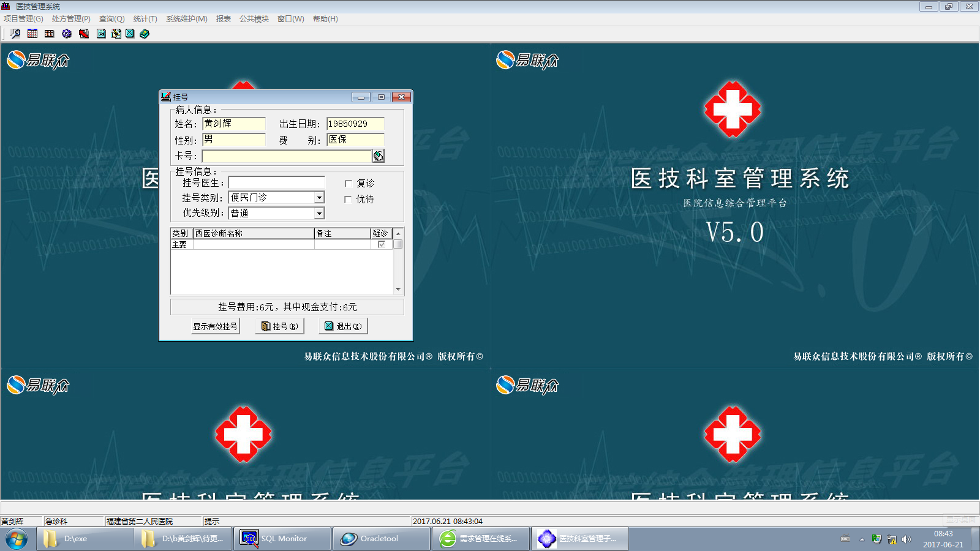This screenshot has width=980, height=551.
Task: Click the 挂号 dialog title bar icon
Action: (x=165, y=97)
